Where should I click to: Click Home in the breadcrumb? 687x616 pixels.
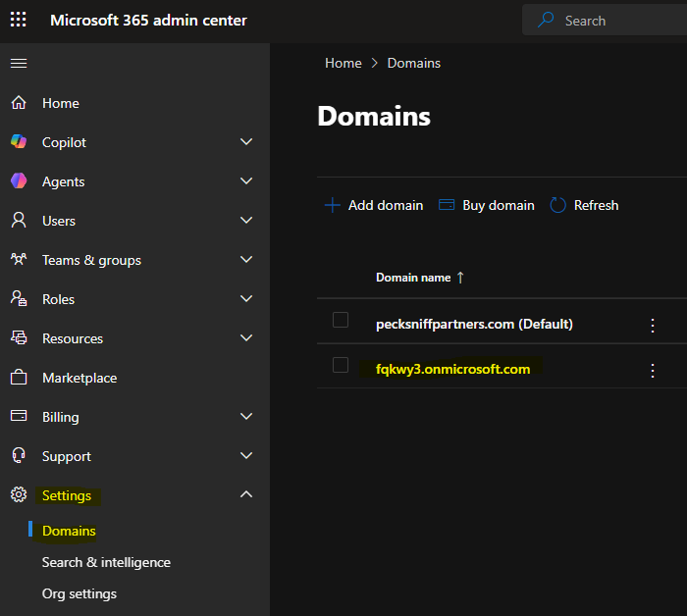pos(343,63)
